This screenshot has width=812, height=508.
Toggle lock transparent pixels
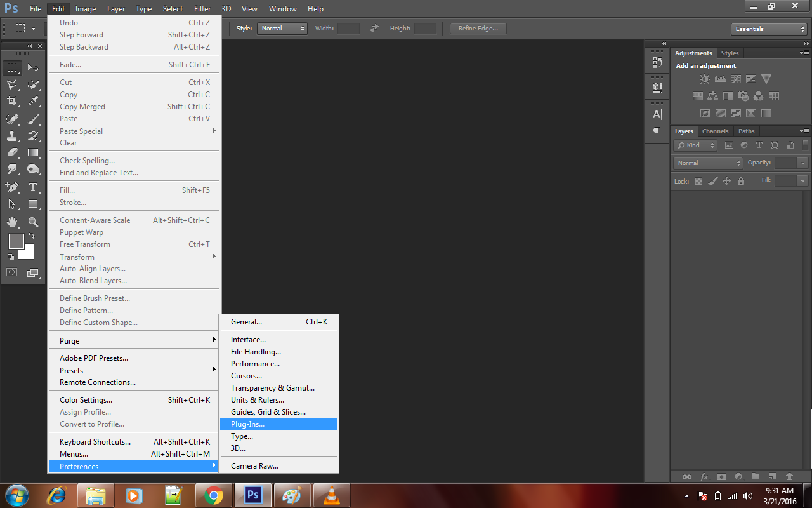pos(698,181)
